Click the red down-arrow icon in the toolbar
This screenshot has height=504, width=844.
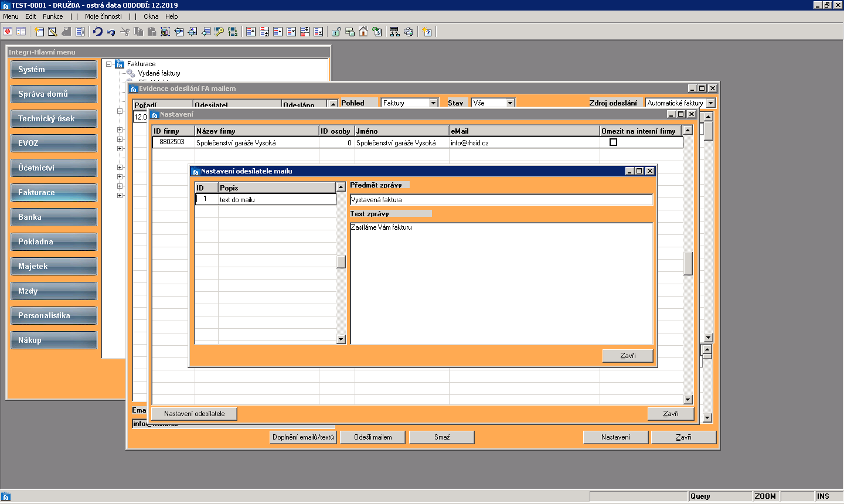[8, 32]
